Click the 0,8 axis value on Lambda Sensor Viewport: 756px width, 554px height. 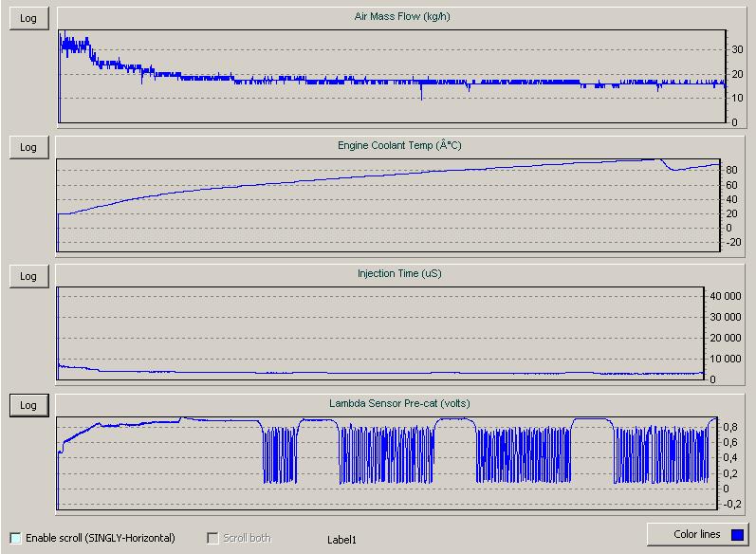pos(730,427)
